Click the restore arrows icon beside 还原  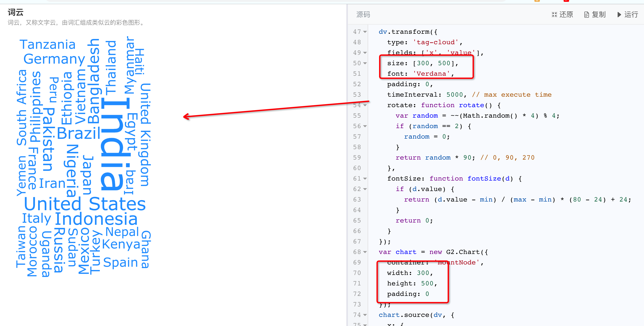[x=554, y=15]
